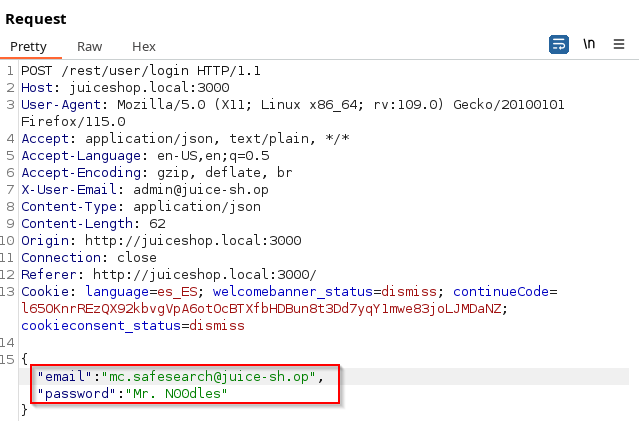Click the opening brace of the JSON body

click(24, 359)
